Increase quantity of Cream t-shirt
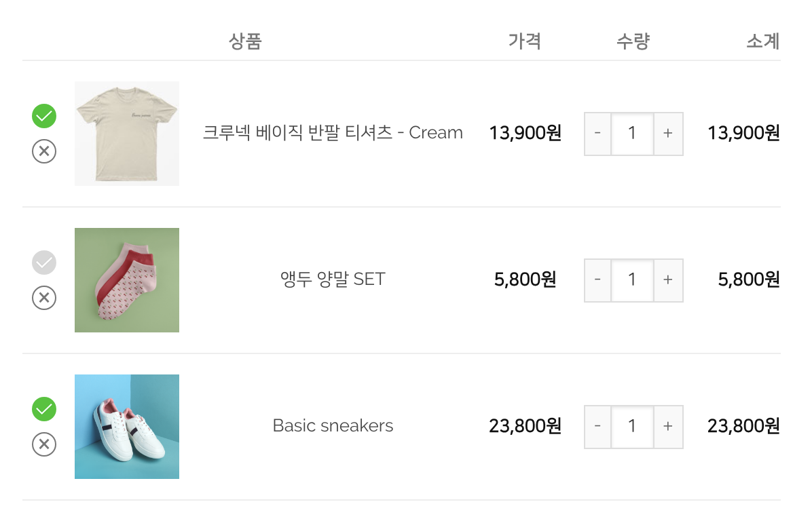812x521 pixels. [668, 134]
